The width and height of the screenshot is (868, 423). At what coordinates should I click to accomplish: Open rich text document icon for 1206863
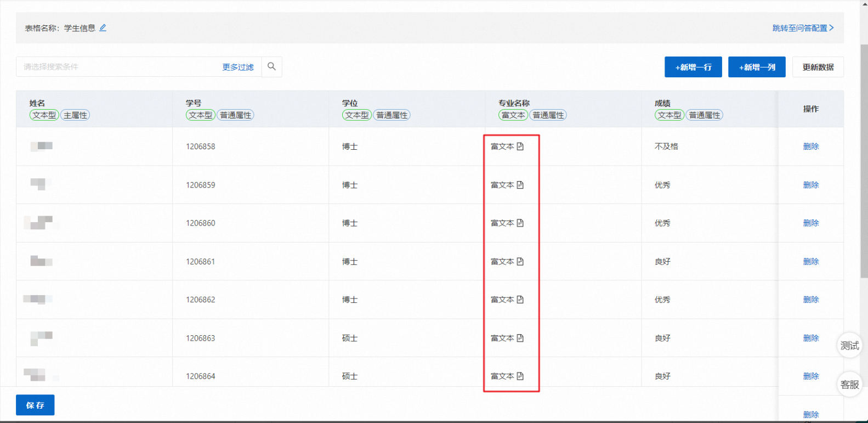[520, 338]
